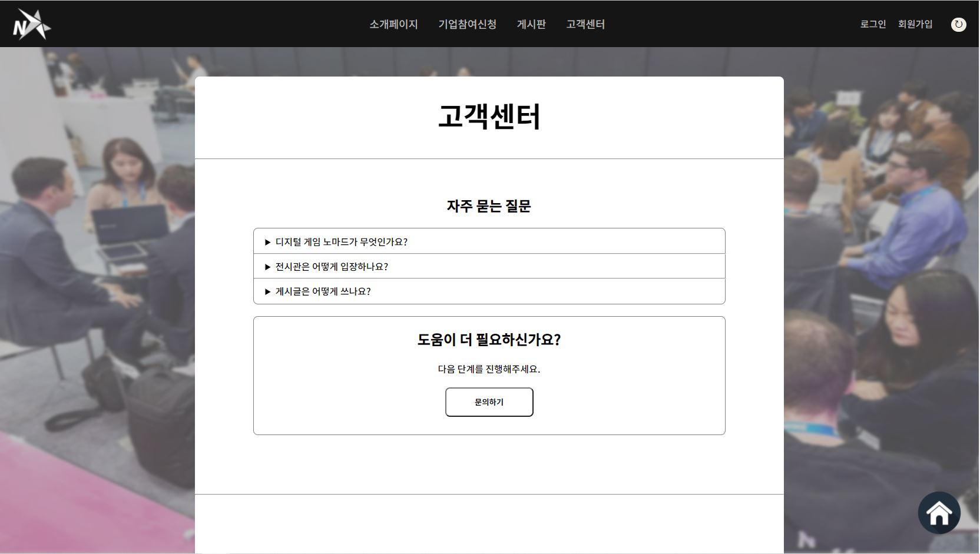The width and height of the screenshot is (980, 554).
Task: Go to the 게시판 menu
Action: (531, 24)
